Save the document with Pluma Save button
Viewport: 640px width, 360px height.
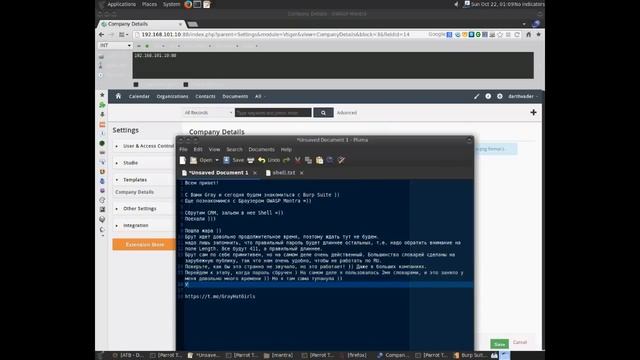pyautogui.click(x=233, y=160)
